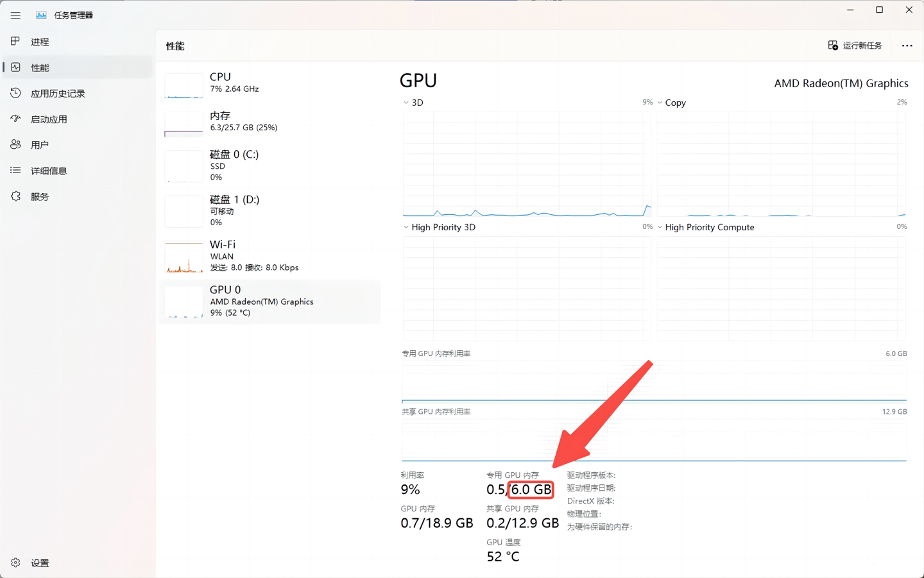This screenshot has height=578, width=924.
Task: Select the 磁盘 1 (D:) entry
Action: pos(270,210)
